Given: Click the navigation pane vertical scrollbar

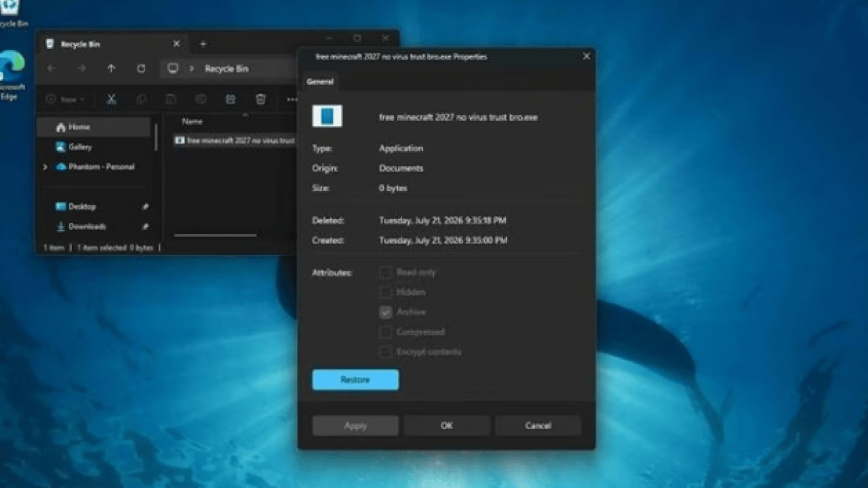Looking at the screenshot, I should click(157, 136).
